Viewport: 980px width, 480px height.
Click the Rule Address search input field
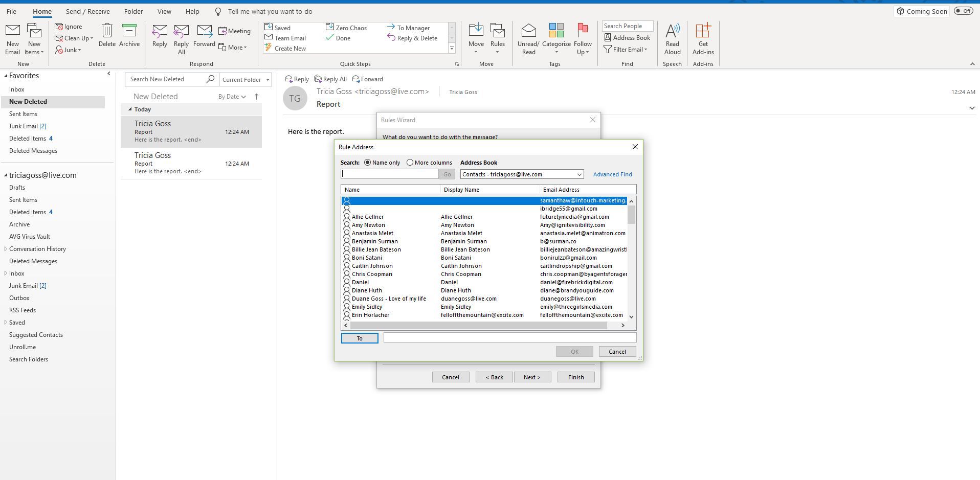pyautogui.click(x=390, y=174)
